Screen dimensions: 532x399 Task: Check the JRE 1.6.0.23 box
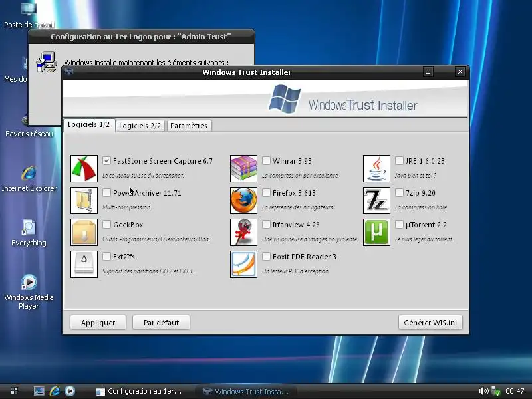tap(399, 160)
